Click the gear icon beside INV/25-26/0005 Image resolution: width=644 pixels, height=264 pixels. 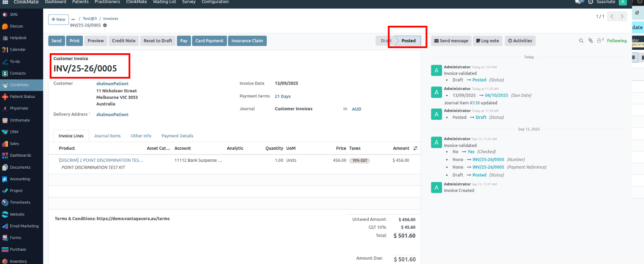click(105, 25)
